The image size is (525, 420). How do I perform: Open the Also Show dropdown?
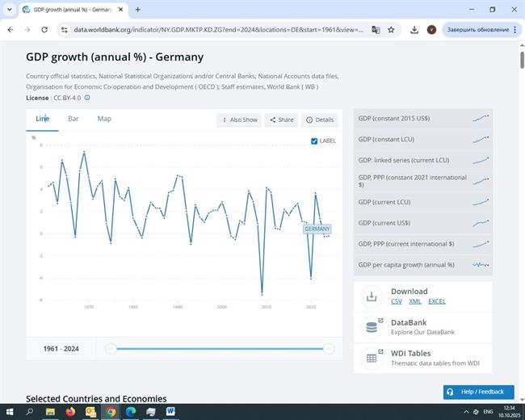(239, 120)
